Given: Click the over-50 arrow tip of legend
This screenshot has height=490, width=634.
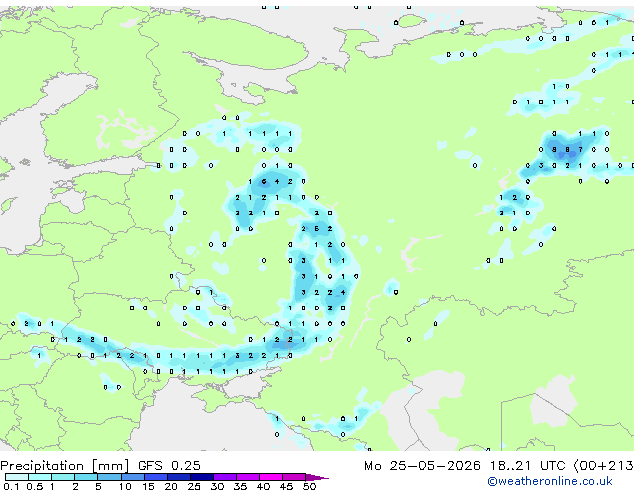Looking at the screenshot, I should 317,477.
